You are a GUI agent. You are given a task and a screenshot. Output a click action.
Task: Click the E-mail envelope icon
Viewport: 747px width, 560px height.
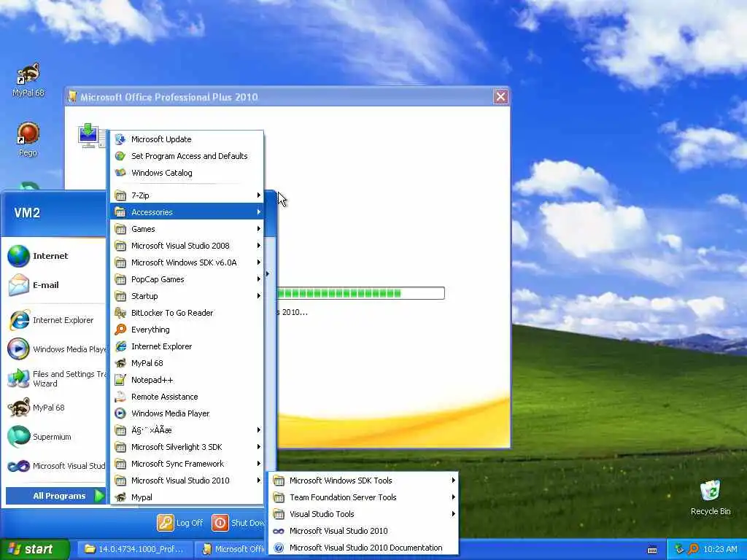18,285
